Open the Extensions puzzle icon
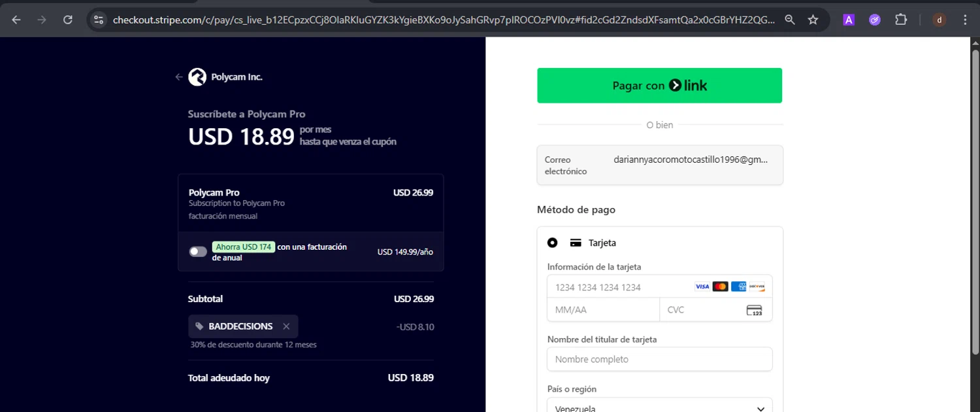 pos(901,20)
